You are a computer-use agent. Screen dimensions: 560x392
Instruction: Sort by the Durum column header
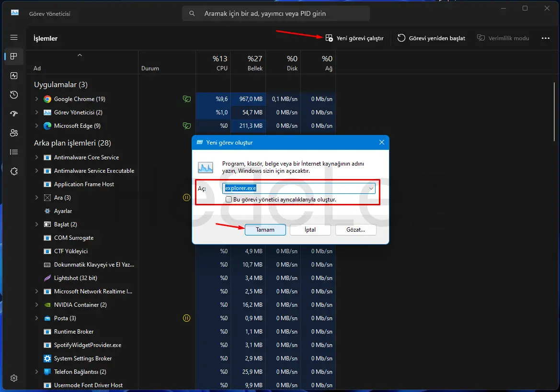[167, 63]
